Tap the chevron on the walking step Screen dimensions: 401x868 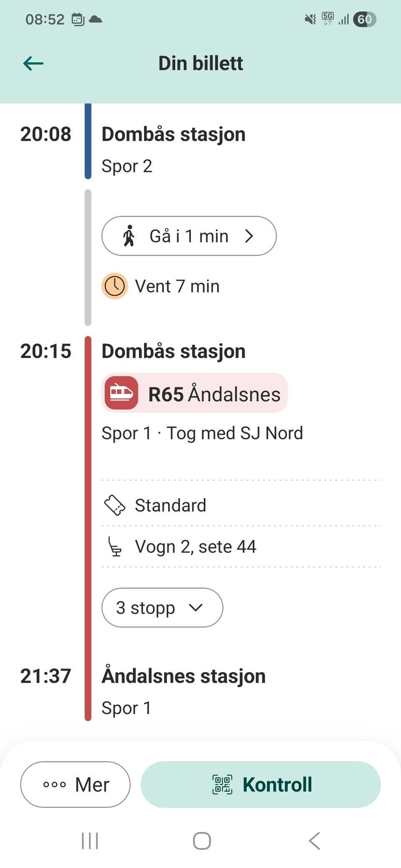pos(249,236)
